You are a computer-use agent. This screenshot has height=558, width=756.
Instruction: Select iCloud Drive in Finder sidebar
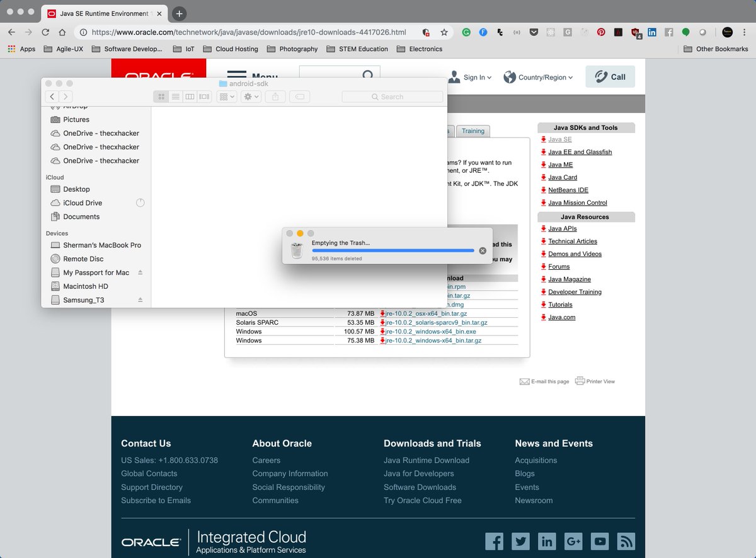[x=82, y=203]
